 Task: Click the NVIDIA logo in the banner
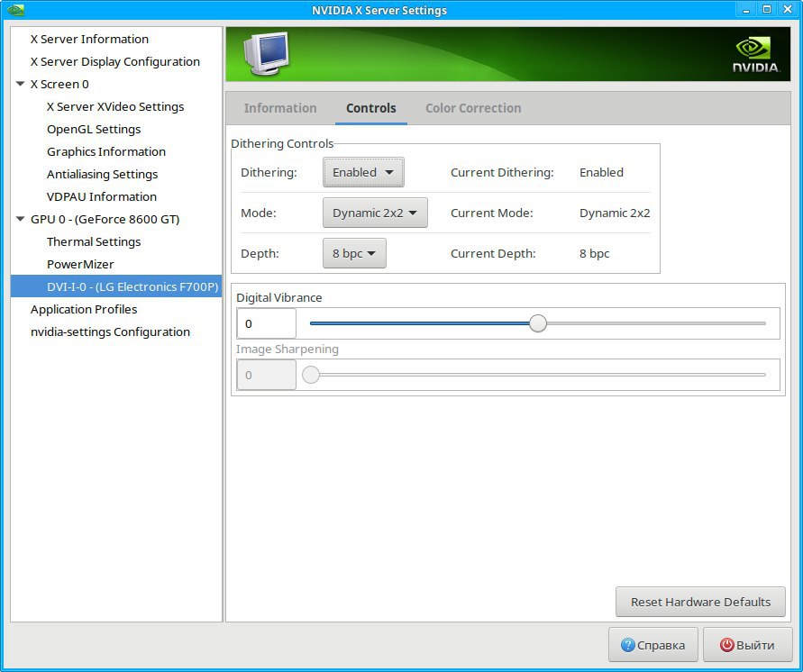click(x=756, y=55)
